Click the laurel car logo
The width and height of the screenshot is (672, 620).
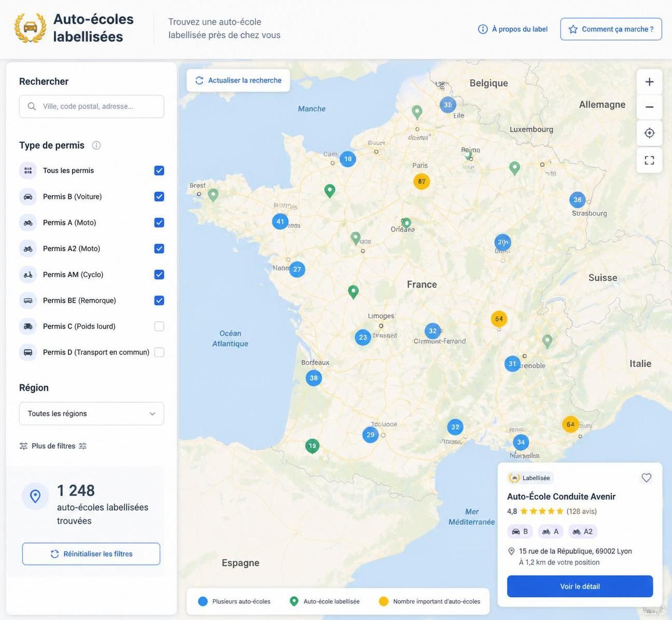[x=30, y=28]
